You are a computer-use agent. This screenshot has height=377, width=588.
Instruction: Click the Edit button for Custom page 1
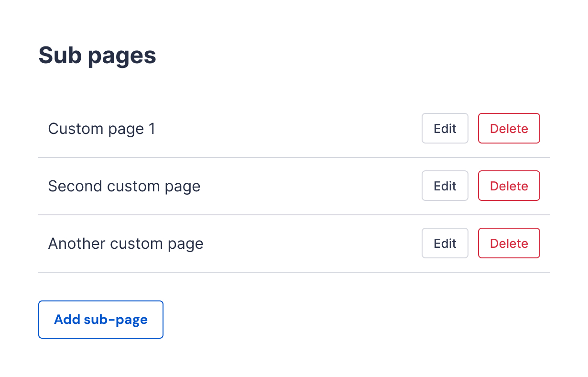pyautogui.click(x=445, y=128)
